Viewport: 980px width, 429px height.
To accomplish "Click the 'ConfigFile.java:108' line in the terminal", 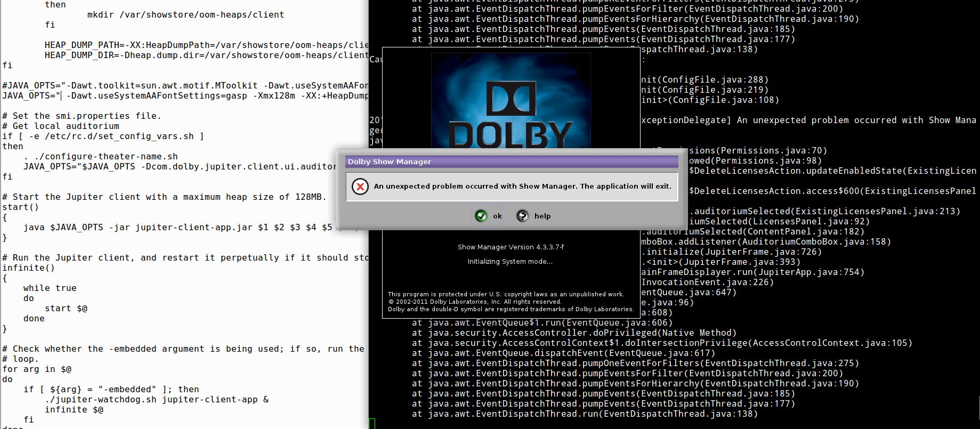I will click(x=710, y=100).
